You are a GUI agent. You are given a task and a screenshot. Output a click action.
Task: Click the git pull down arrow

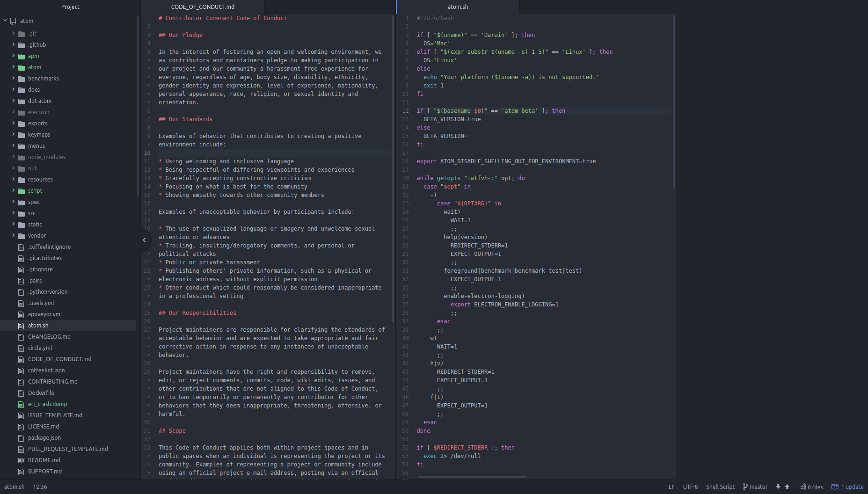(778, 487)
